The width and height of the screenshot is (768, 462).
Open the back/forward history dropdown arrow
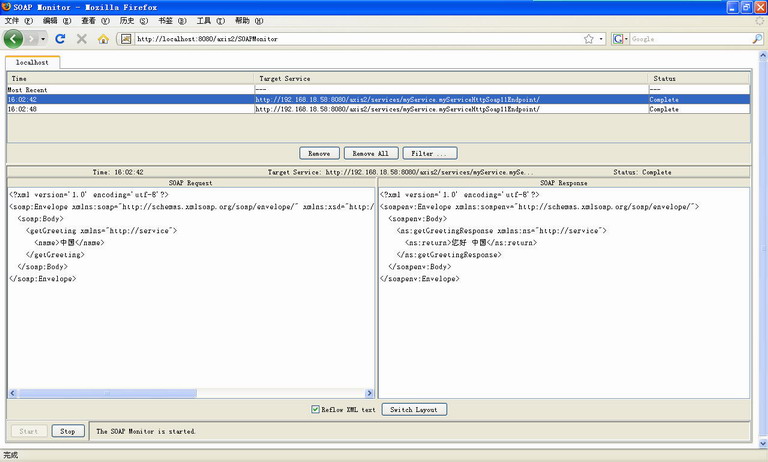(43, 39)
